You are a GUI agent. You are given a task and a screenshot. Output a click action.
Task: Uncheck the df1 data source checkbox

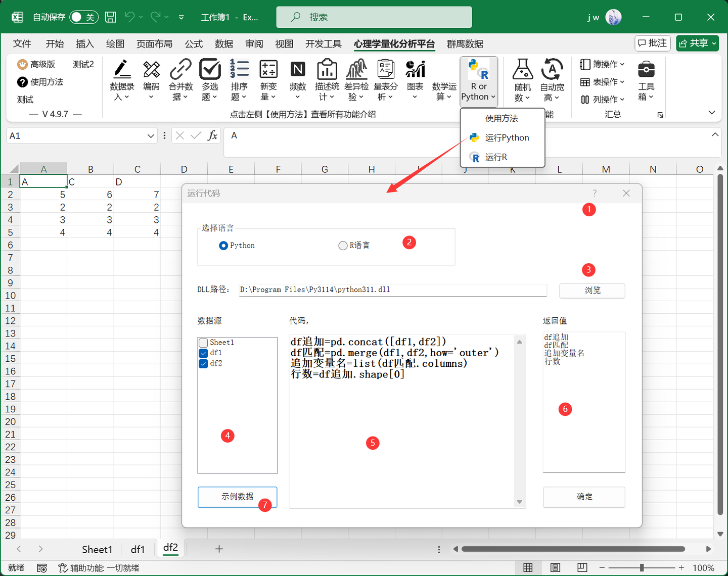point(203,353)
